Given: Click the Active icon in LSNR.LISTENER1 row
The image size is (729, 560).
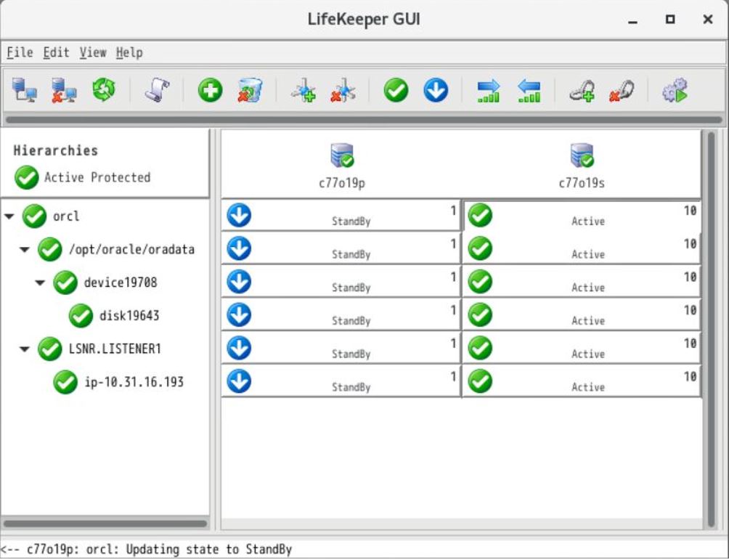Looking at the screenshot, I should 480,348.
